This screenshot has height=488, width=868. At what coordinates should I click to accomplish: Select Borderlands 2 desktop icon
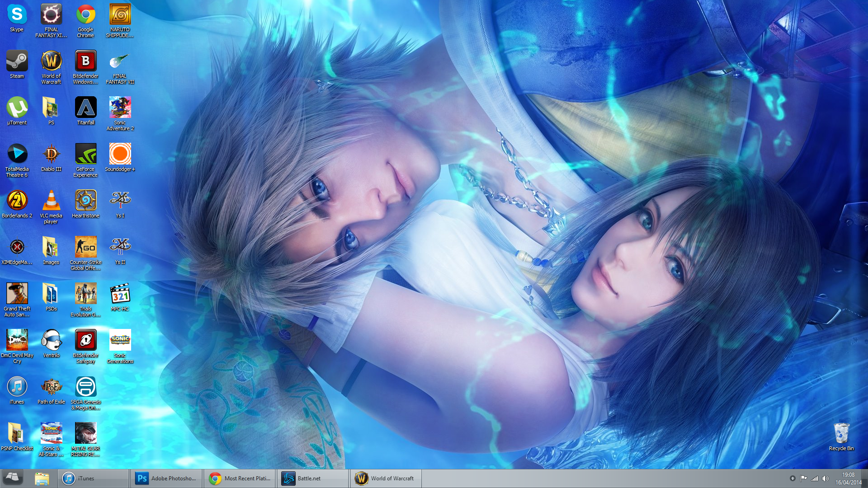(17, 204)
